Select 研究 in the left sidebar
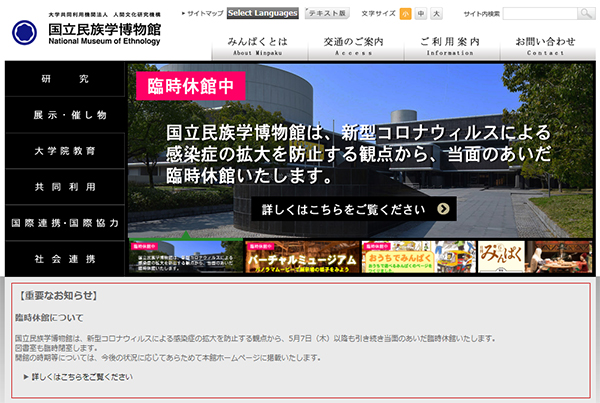This screenshot has height=403, width=600. click(65, 79)
